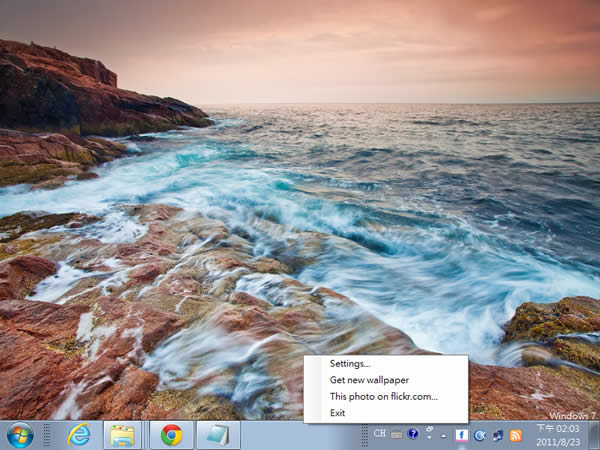Choose Get new wallpaper menu entry
The image size is (600, 450).
(386, 380)
